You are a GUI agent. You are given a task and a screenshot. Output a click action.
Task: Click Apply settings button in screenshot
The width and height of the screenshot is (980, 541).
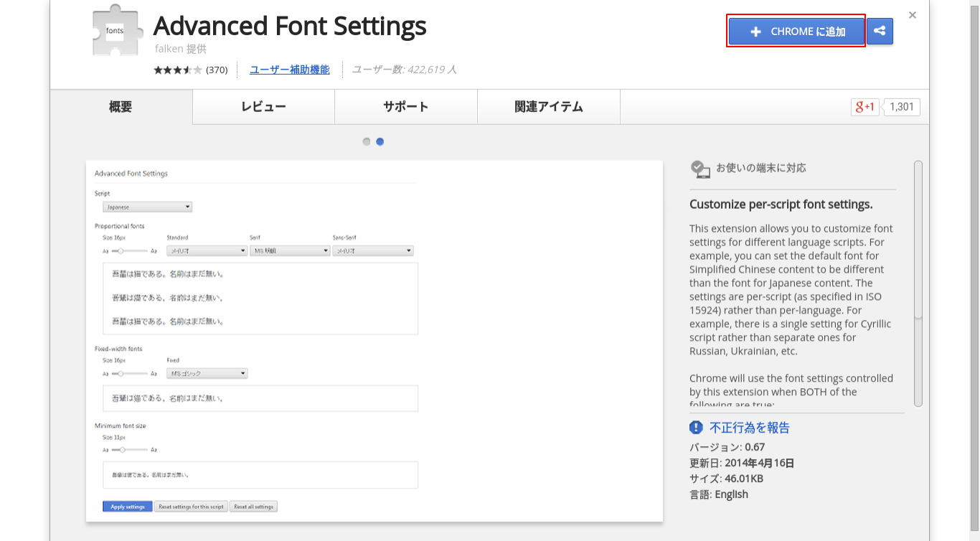(x=128, y=507)
